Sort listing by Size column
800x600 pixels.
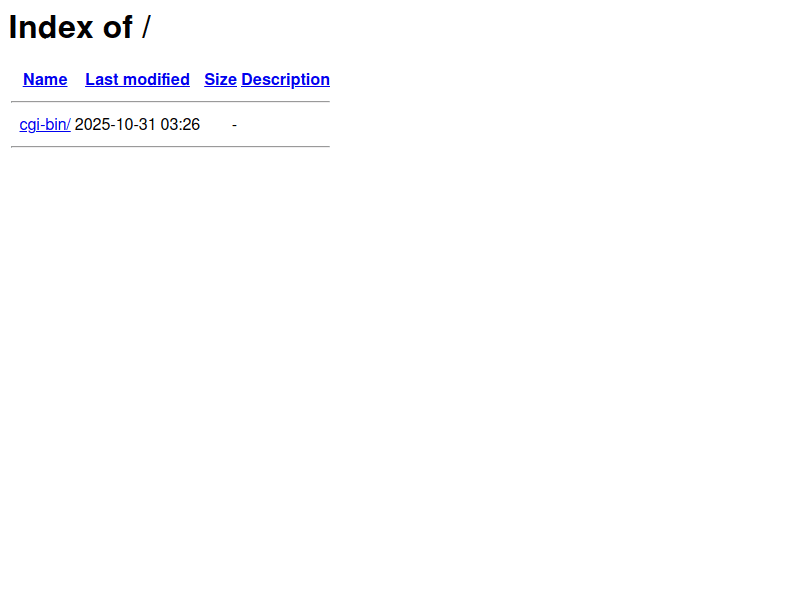point(220,80)
